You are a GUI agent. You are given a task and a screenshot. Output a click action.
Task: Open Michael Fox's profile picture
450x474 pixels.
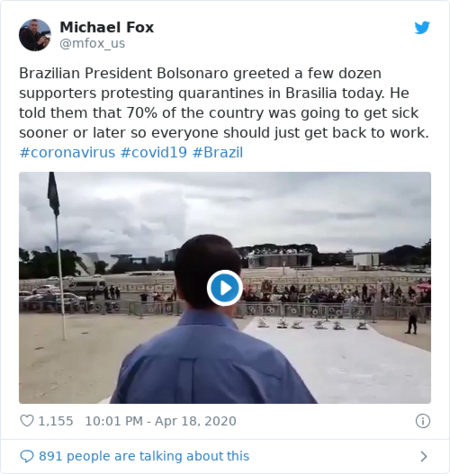(x=35, y=35)
